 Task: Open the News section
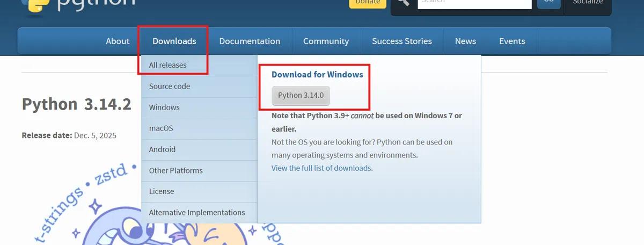pos(465,41)
